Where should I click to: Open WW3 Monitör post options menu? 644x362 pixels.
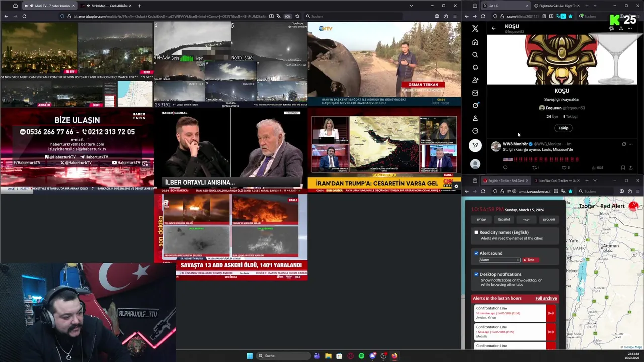[631, 144]
